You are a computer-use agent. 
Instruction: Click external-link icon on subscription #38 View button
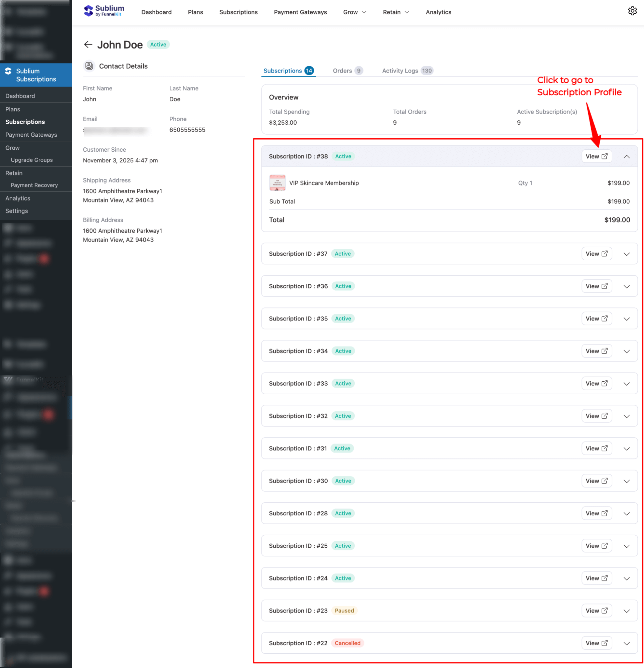point(605,156)
